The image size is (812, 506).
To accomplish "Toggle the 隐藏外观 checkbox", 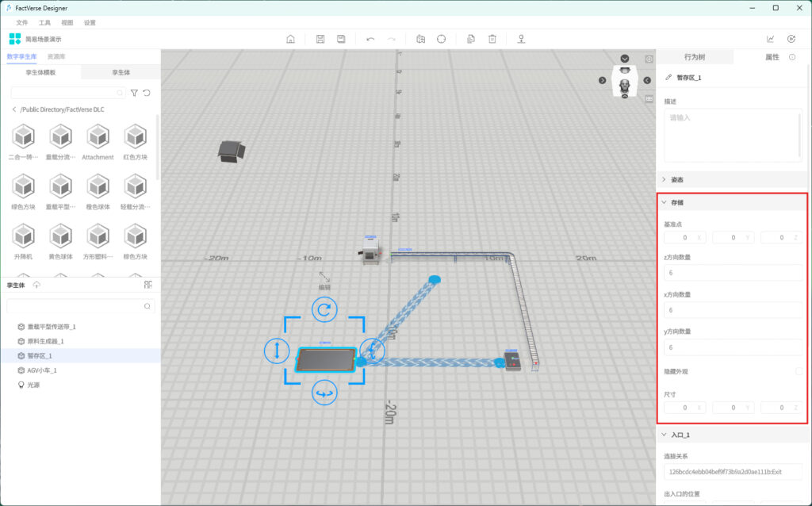I will point(799,371).
